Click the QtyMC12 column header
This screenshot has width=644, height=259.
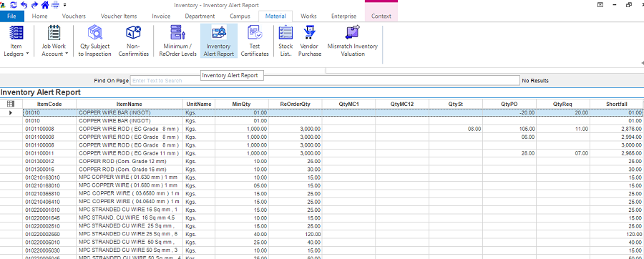click(402, 104)
